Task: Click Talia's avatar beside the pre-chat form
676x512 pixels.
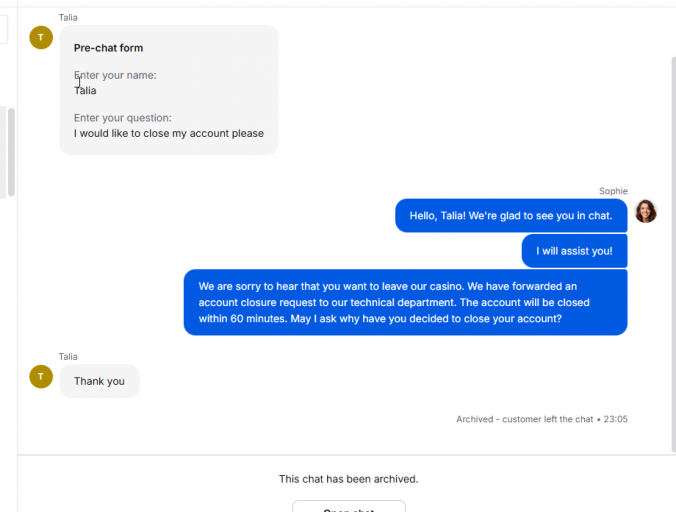Action: coord(41,37)
